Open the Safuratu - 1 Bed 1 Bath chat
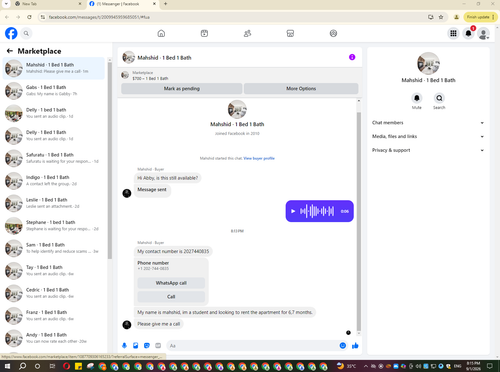 [x=54, y=158]
